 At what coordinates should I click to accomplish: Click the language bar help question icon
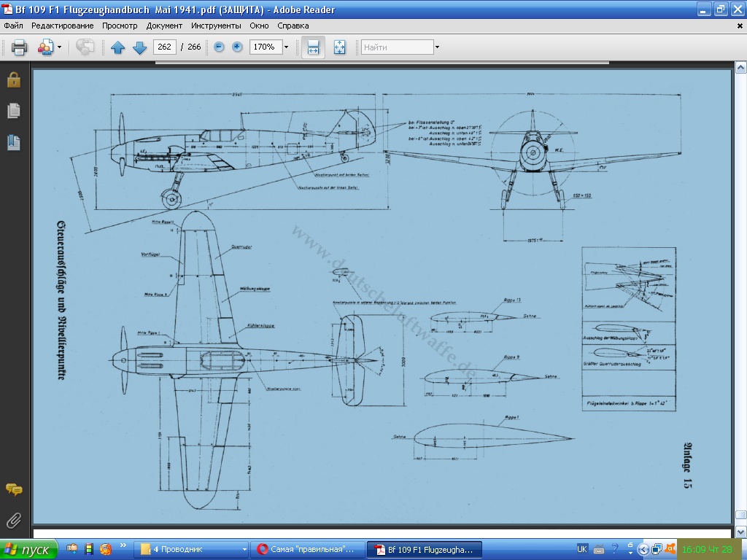point(615,549)
